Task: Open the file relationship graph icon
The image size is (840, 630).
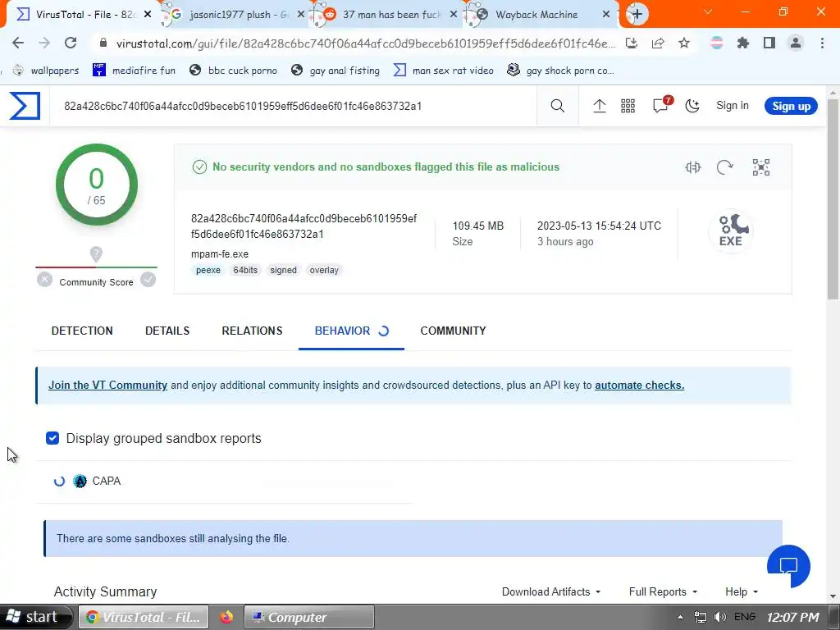Action: click(x=760, y=167)
